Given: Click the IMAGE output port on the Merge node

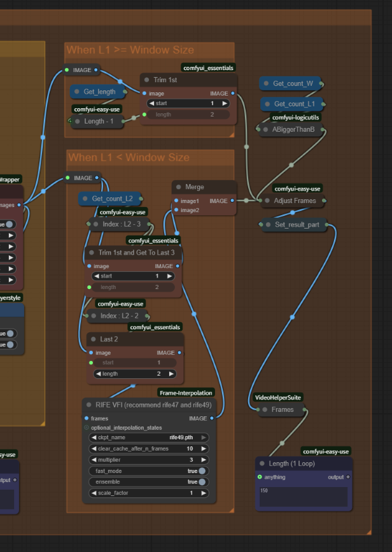Looking at the screenshot, I should (x=233, y=201).
